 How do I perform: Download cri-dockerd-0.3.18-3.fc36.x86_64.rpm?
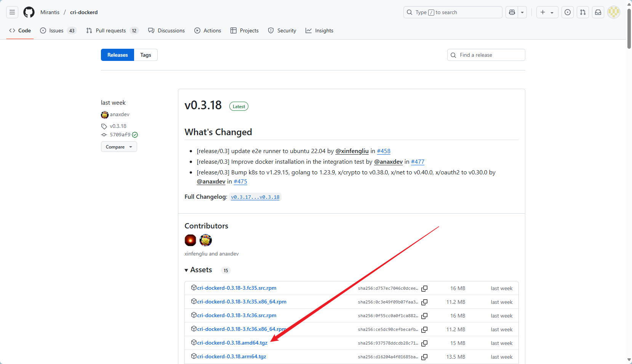pyautogui.click(x=242, y=329)
